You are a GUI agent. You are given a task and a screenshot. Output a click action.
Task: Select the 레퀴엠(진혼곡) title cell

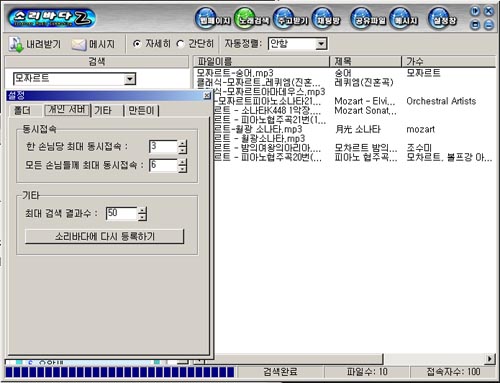coord(364,82)
